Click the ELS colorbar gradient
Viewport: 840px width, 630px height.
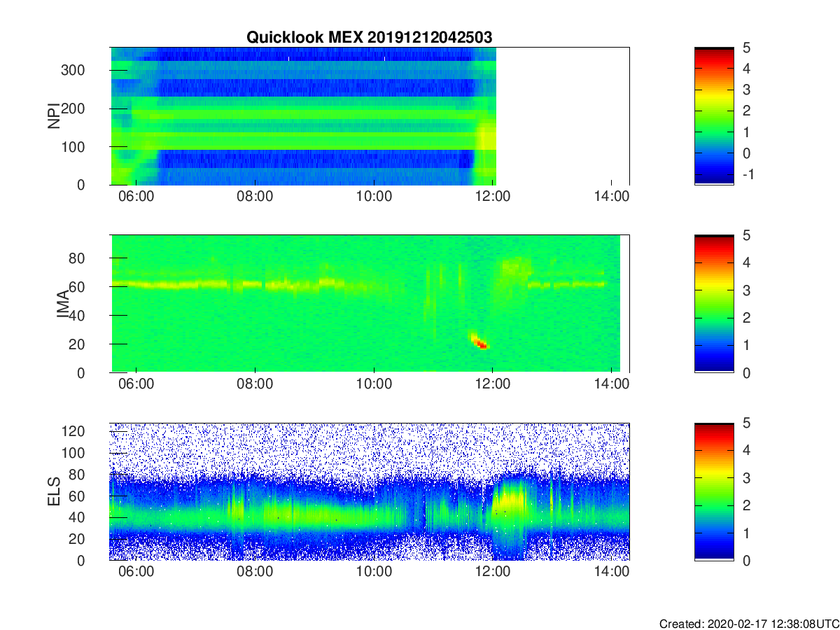pyautogui.click(x=714, y=491)
